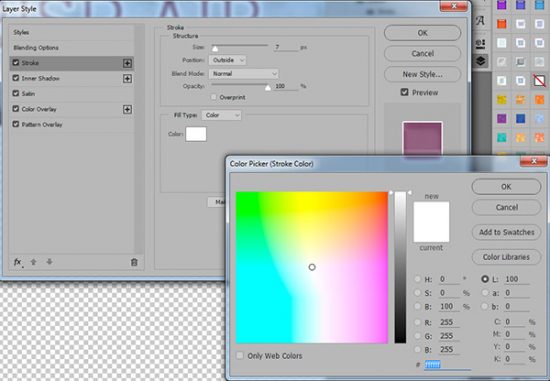
Task: Click the new color preview box
Action: 431,212
